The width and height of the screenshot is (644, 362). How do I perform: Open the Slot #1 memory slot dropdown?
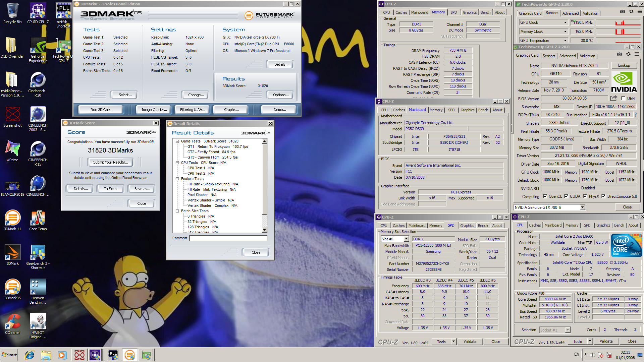pyautogui.click(x=406, y=239)
